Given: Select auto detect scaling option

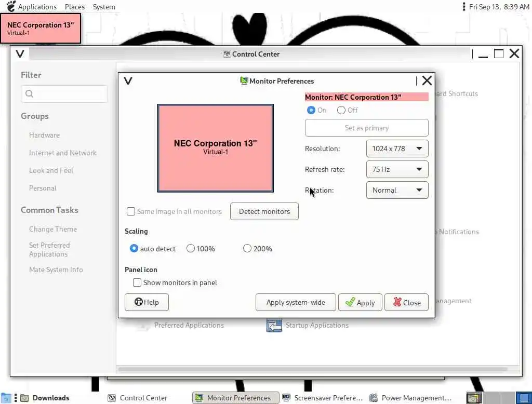Looking at the screenshot, I should click(134, 249).
